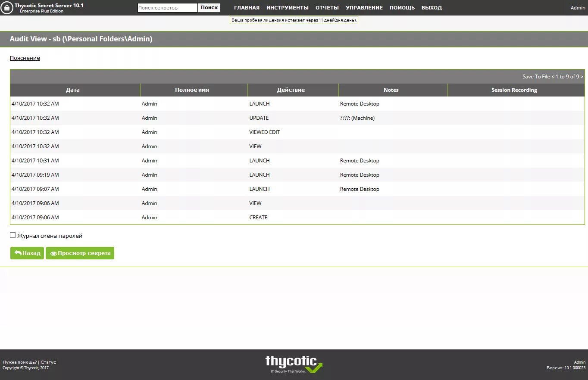Click the Enterprise Plus Edition label
The width and height of the screenshot is (588, 380).
(x=41, y=11)
